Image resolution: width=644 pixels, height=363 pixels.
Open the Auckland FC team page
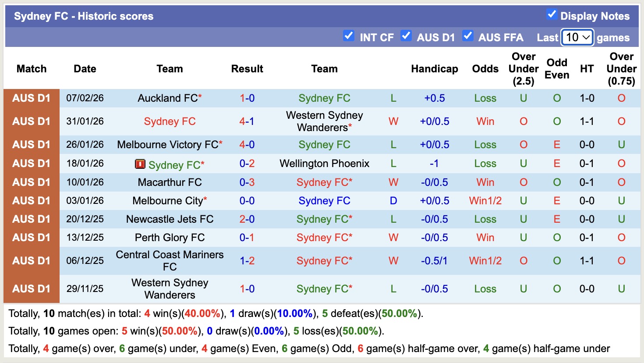[167, 98]
